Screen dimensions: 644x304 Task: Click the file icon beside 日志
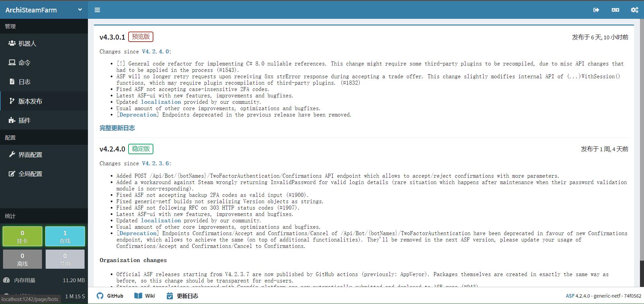[x=12, y=82]
